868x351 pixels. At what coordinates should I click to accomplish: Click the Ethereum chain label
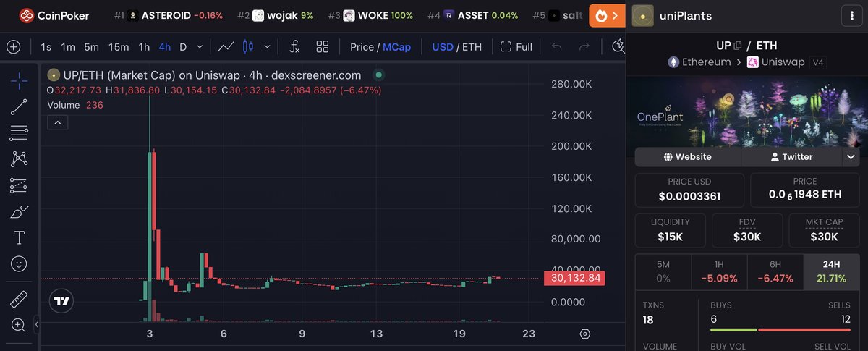pyautogui.click(x=699, y=62)
